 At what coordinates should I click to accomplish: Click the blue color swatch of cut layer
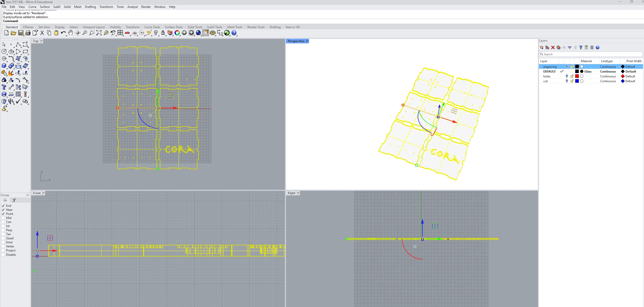(577, 81)
